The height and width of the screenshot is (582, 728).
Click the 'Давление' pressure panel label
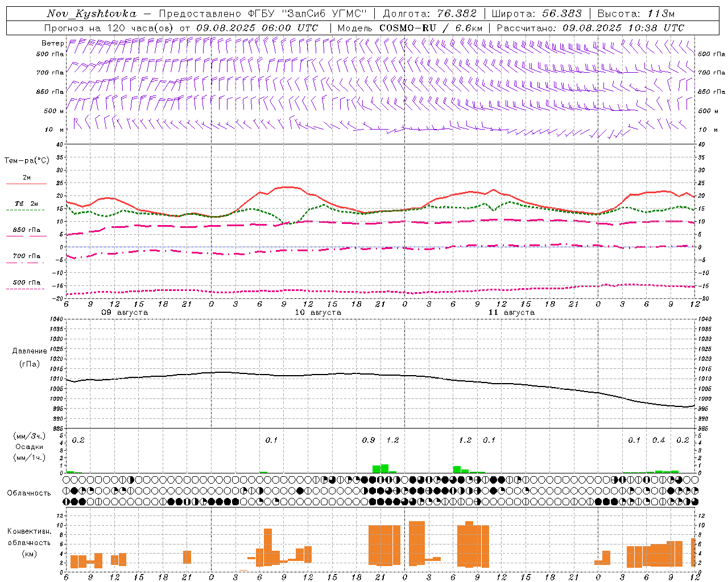point(30,351)
